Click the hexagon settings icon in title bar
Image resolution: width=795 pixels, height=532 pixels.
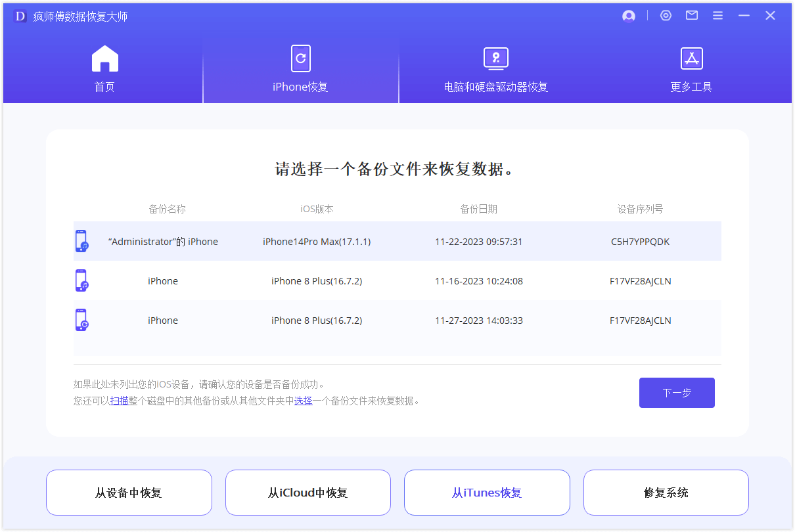[666, 16]
